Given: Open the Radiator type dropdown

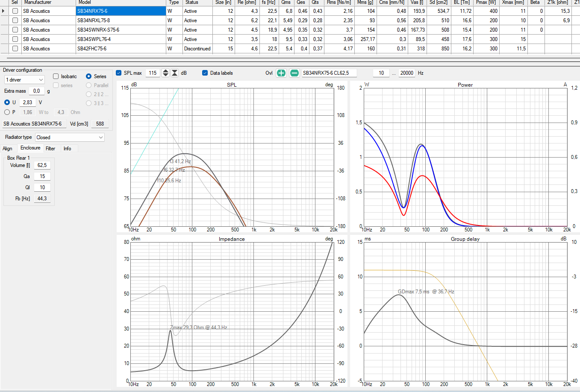Looking at the screenshot, I should click(x=70, y=137).
